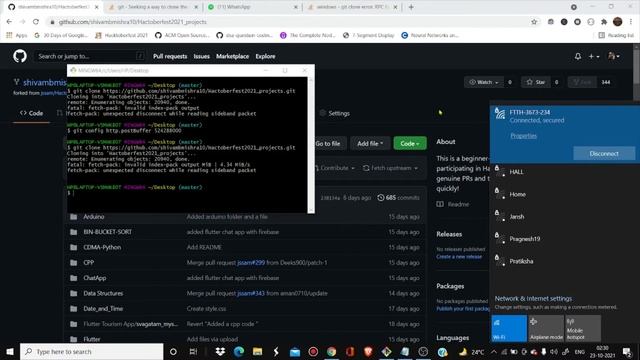The height and width of the screenshot is (360, 640).
Task: Open Properties of connected Wi-Fi network
Action: (523, 136)
